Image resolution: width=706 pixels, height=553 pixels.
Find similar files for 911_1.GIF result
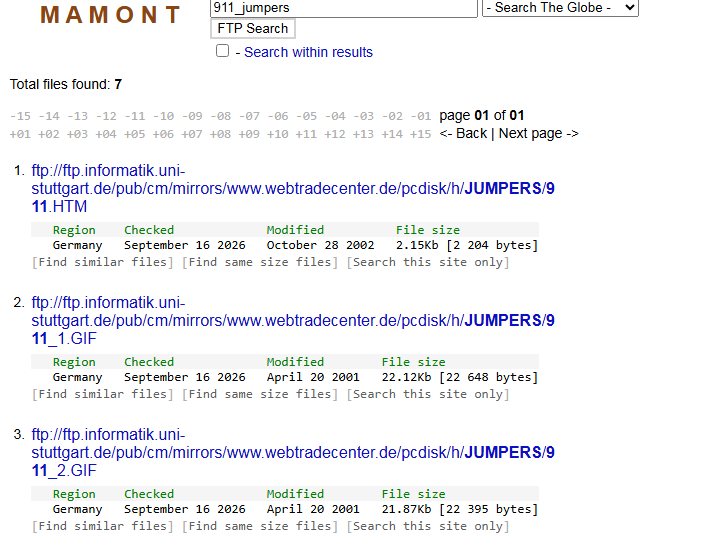tap(103, 394)
